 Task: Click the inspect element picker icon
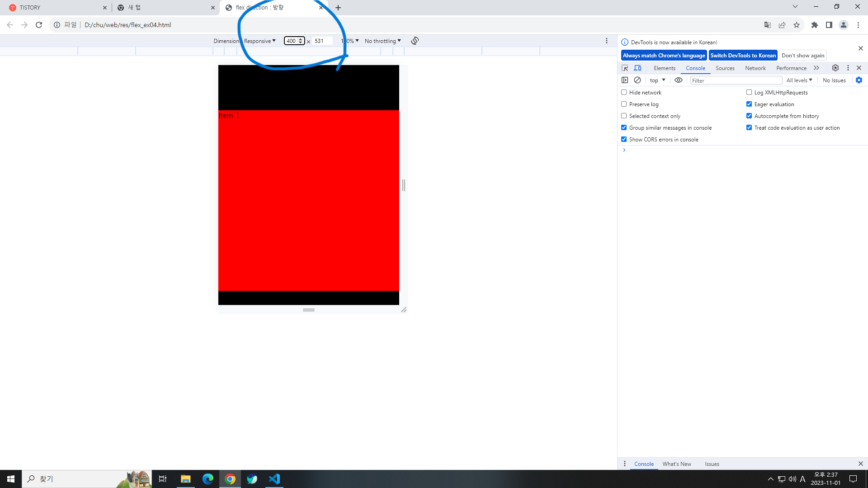pyautogui.click(x=625, y=68)
